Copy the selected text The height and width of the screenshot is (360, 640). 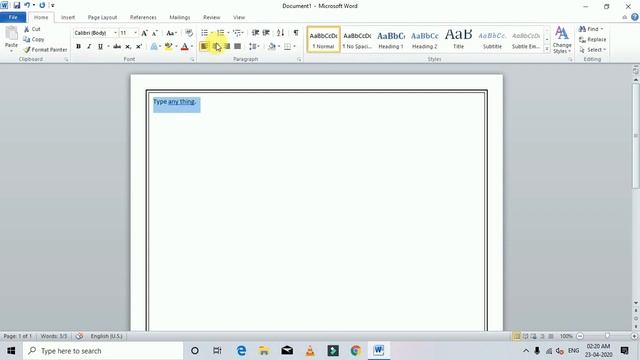(x=34, y=39)
